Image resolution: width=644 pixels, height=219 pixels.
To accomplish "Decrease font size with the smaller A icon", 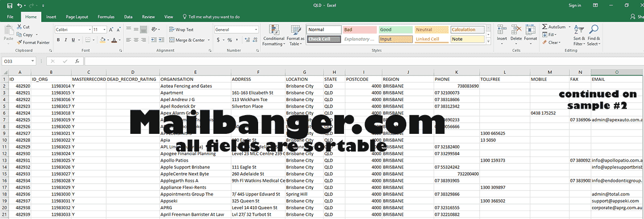I will pyautogui.click(x=118, y=29).
